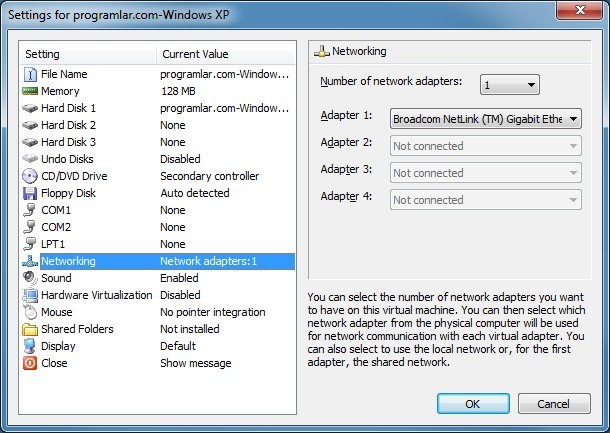Click the Networking panel header icon

coord(321,51)
